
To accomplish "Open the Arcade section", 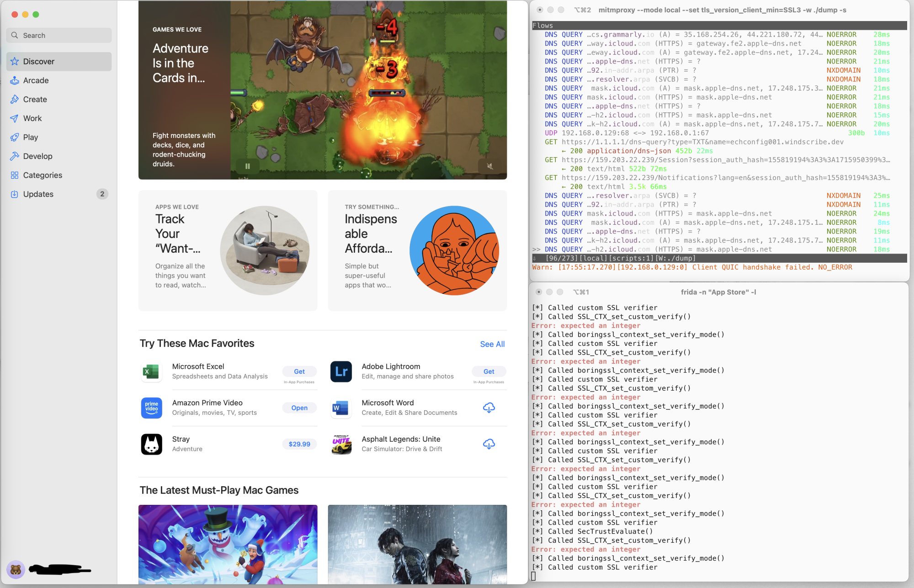I will pyautogui.click(x=59, y=80).
